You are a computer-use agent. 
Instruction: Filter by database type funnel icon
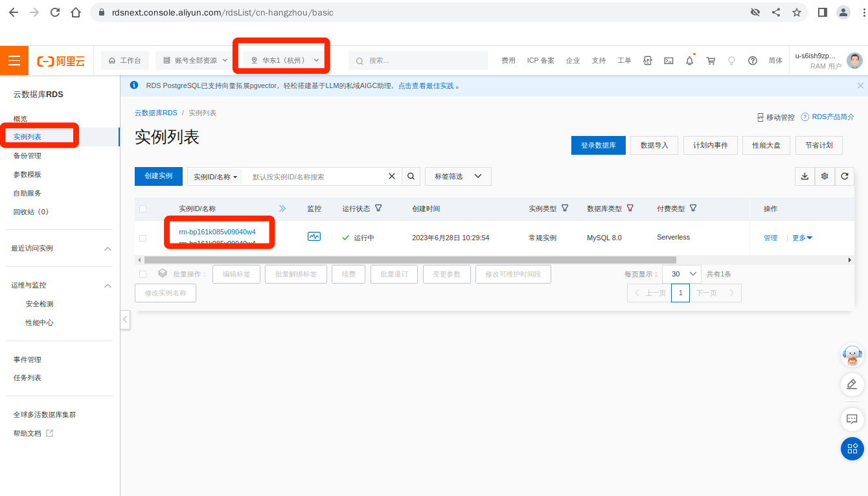(x=630, y=209)
